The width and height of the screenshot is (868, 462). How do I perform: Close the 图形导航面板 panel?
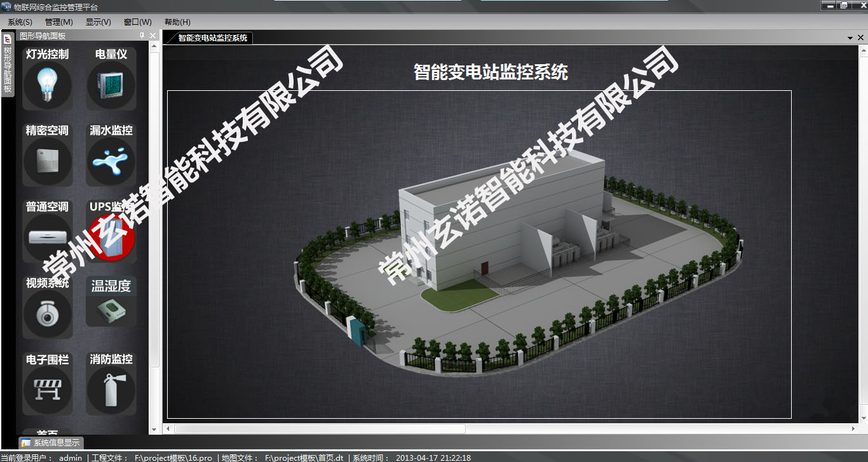click(x=153, y=36)
